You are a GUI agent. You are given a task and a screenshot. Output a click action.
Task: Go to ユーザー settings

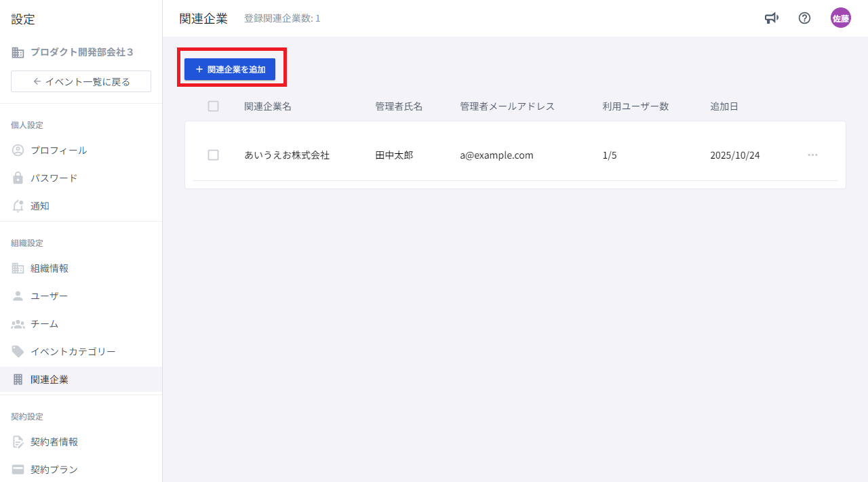pos(50,296)
